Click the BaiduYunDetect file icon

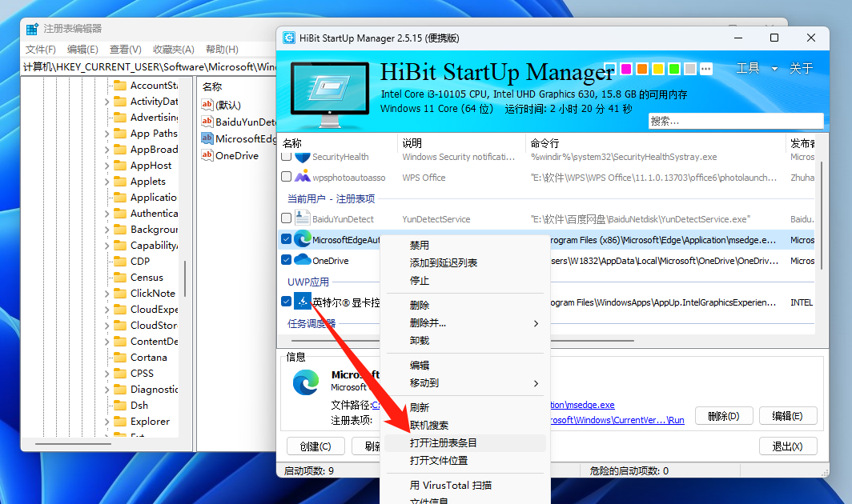pos(302,218)
